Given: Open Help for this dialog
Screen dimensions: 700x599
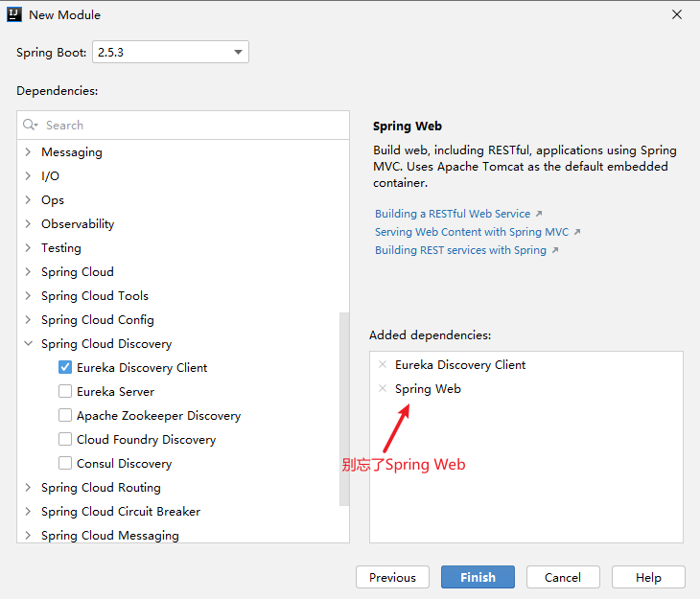Looking at the screenshot, I should click(648, 577).
